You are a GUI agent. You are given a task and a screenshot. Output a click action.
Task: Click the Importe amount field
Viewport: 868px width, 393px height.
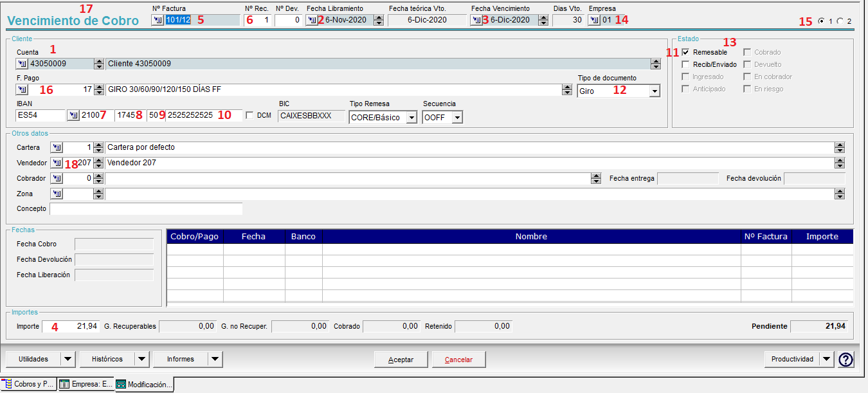coord(71,326)
